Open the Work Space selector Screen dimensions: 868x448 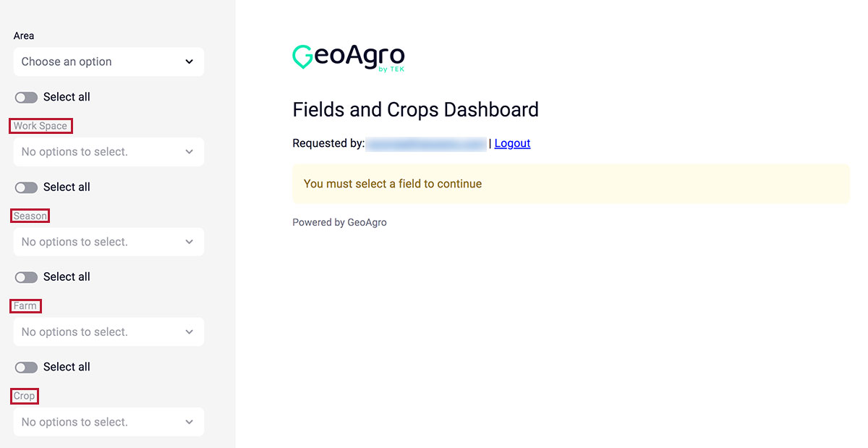109,151
